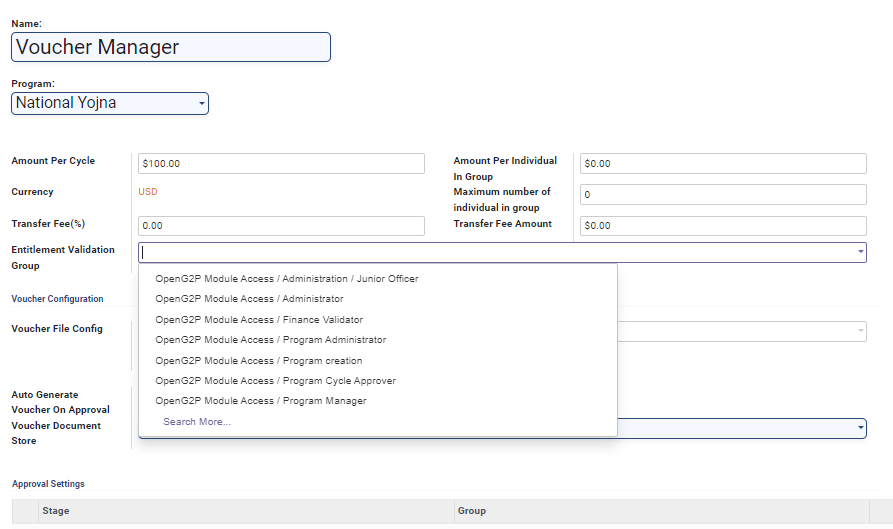Screen dimensions: 893x529
Task: Choose the Program Cycle Approver option
Action: pos(275,381)
